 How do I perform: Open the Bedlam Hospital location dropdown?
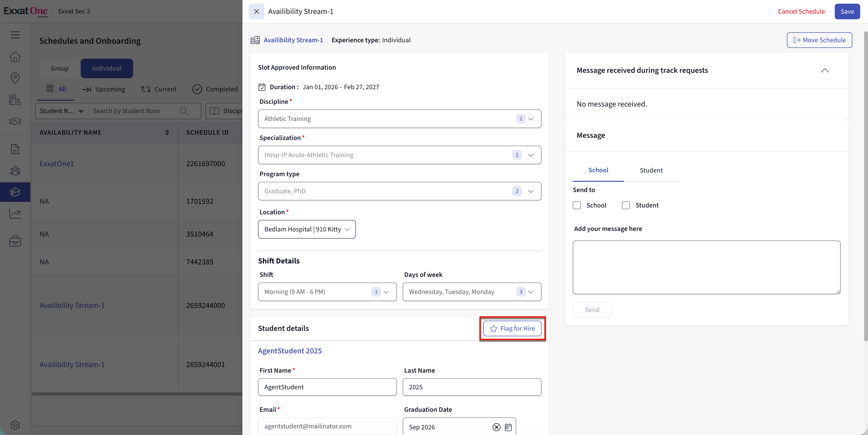point(307,229)
